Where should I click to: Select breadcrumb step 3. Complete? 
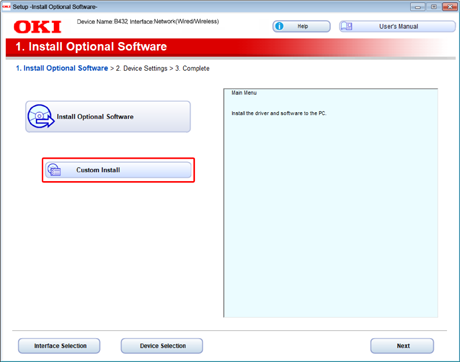192,68
